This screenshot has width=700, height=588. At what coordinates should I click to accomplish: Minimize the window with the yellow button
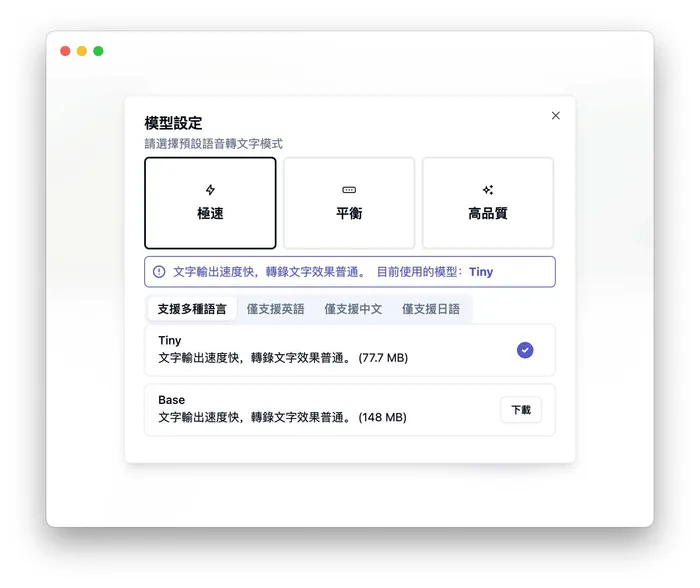[x=82, y=51]
